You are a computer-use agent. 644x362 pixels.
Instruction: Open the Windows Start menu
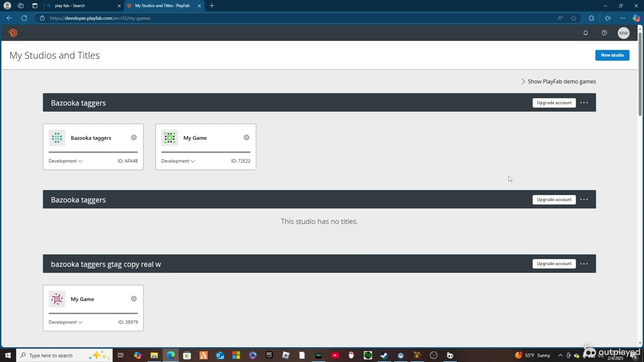tap(8, 355)
